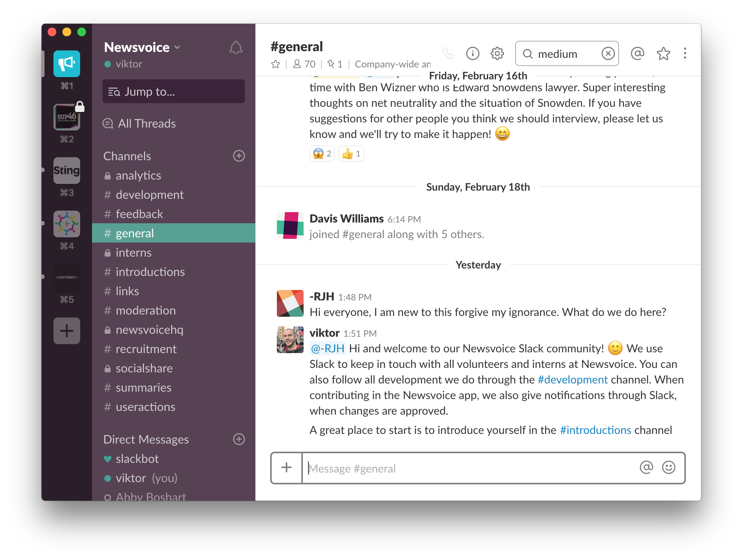Open the links channel
The width and height of the screenshot is (743, 560).
pos(174,291)
